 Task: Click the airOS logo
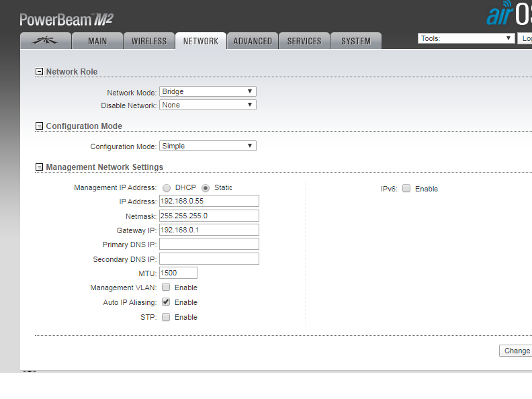(509, 13)
